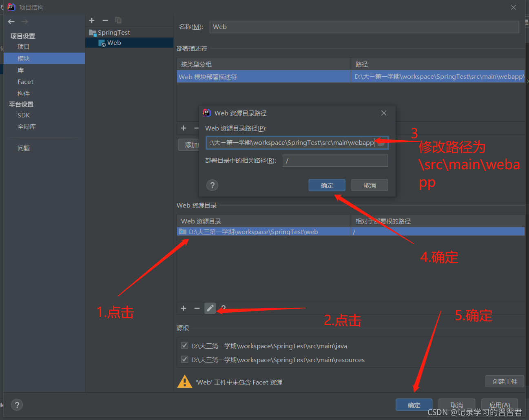The height and width of the screenshot is (420, 529).
Task: Click the 应用(A) apply button
Action: pyautogui.click(x=500, y=405)
